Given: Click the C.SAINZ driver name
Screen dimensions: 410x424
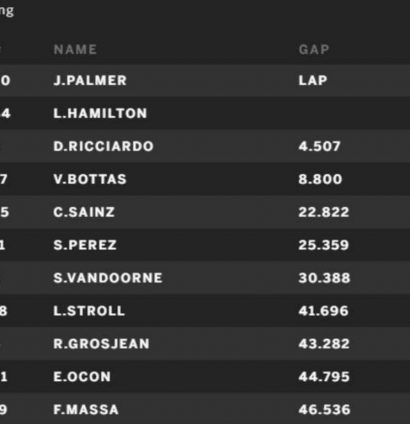Looking at the screenshot, I should click(84, 212).
